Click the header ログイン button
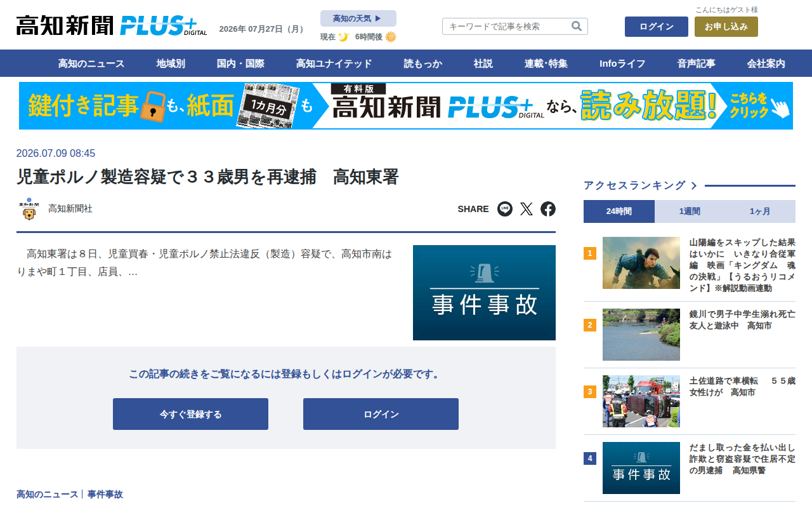The height and width of the screenshot is (508, 812). point(657,27)
